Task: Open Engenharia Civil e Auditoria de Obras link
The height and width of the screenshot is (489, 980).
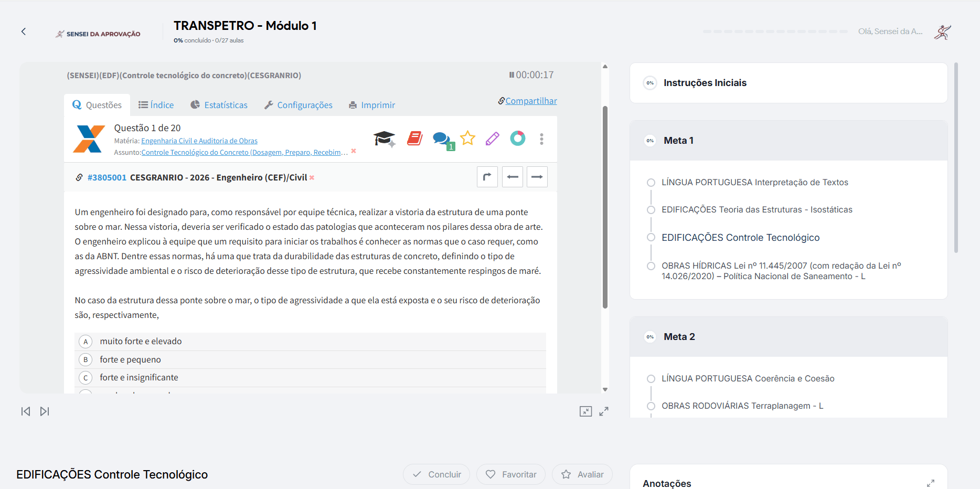Action: tap(199, 141)
